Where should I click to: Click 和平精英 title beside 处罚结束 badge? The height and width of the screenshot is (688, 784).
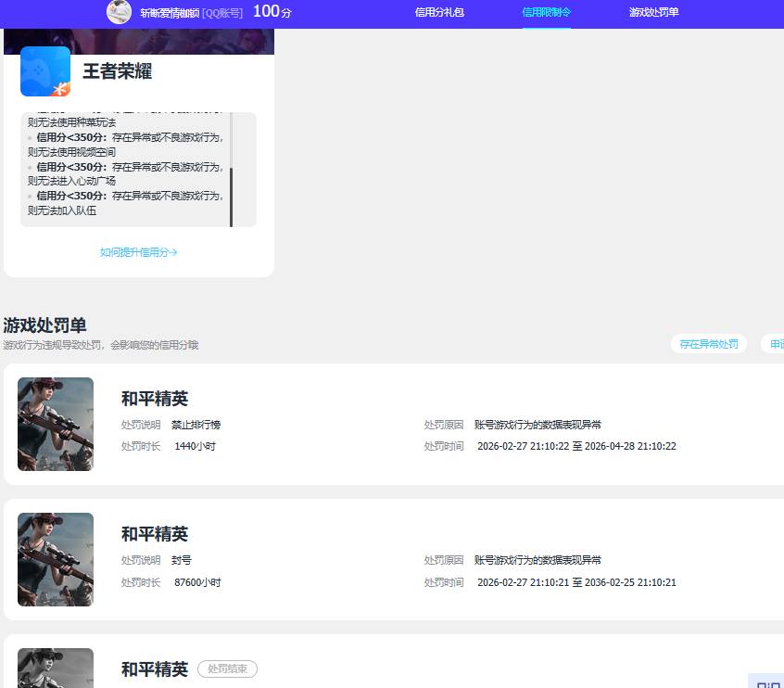155,669
